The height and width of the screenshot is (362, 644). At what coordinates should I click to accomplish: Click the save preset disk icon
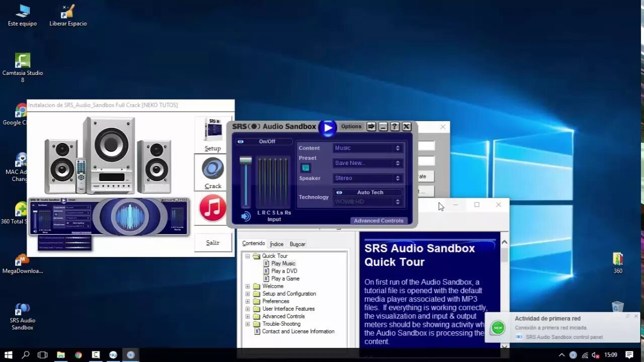click(x=305, y=168)
